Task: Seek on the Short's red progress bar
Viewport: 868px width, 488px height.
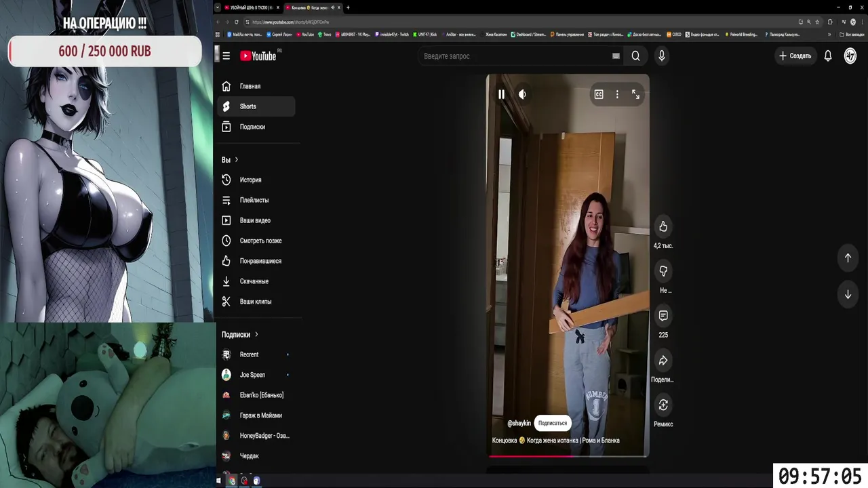Action: tap(568, 456)
